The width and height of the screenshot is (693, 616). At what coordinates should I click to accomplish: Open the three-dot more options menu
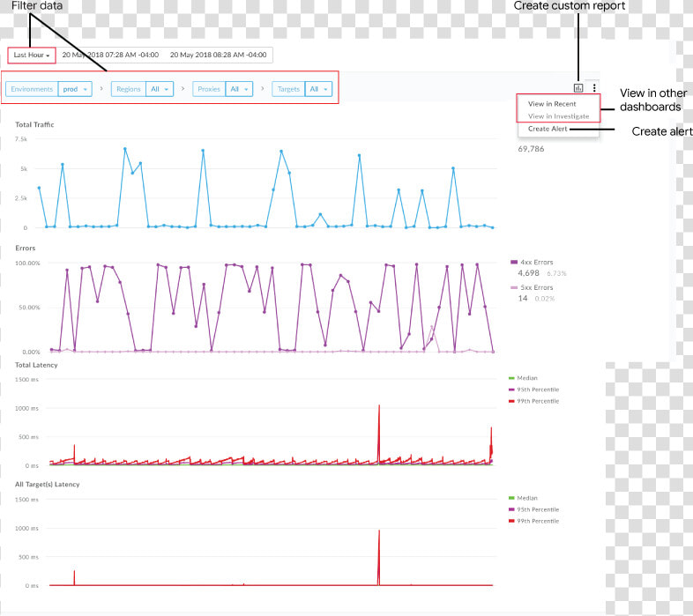click(594, 88)
